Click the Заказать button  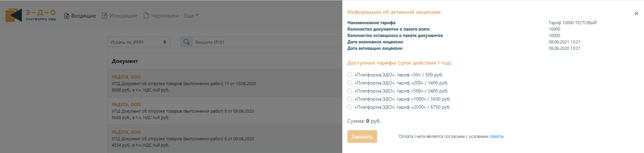[x=362, y=137]
